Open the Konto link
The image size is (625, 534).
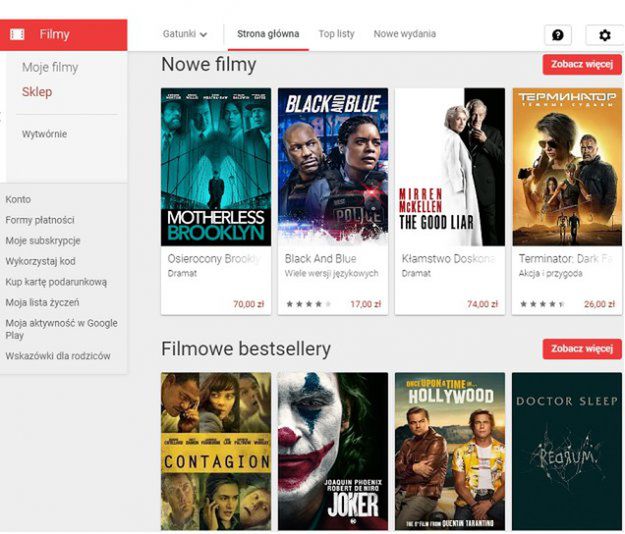coord(18,199)
